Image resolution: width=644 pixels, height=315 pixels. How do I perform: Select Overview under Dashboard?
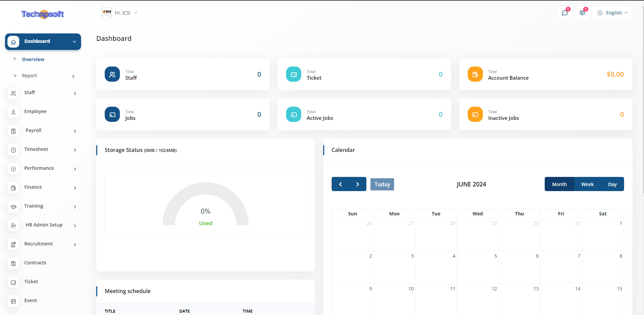(x=33, y=59)
